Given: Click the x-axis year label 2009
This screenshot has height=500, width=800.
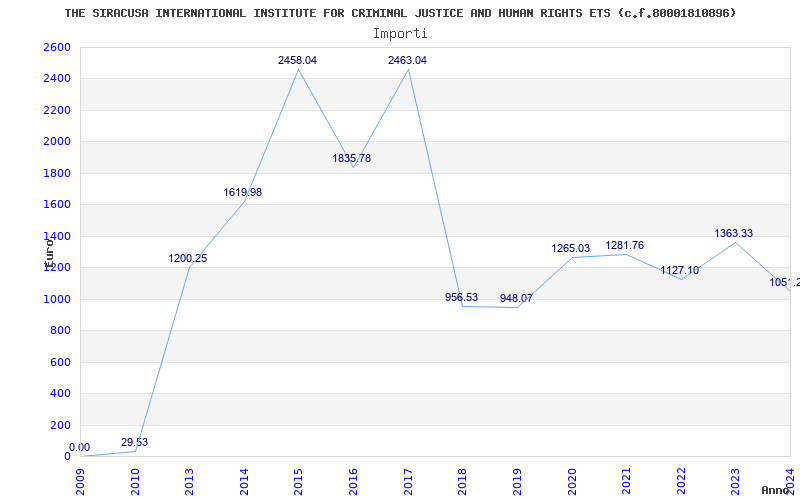Looking at the screenshot, I should click(81, 481).
